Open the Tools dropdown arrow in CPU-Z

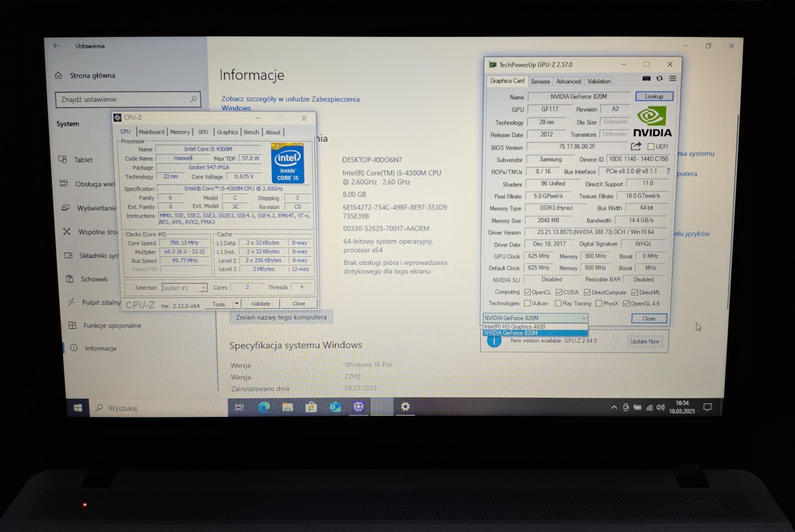237,304
